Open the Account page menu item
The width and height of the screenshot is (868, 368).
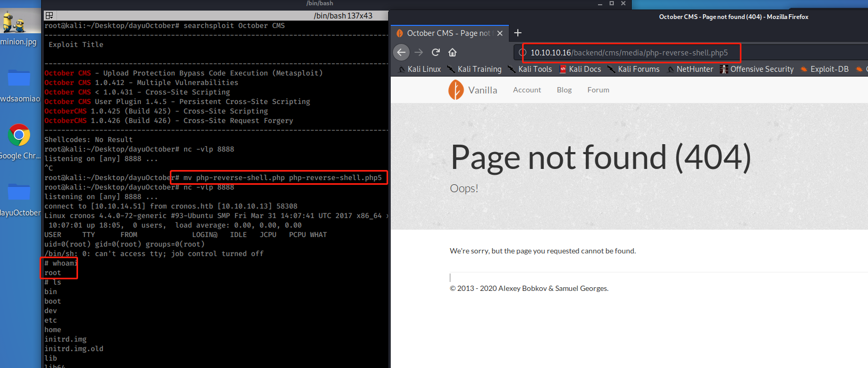pos(527,90)
